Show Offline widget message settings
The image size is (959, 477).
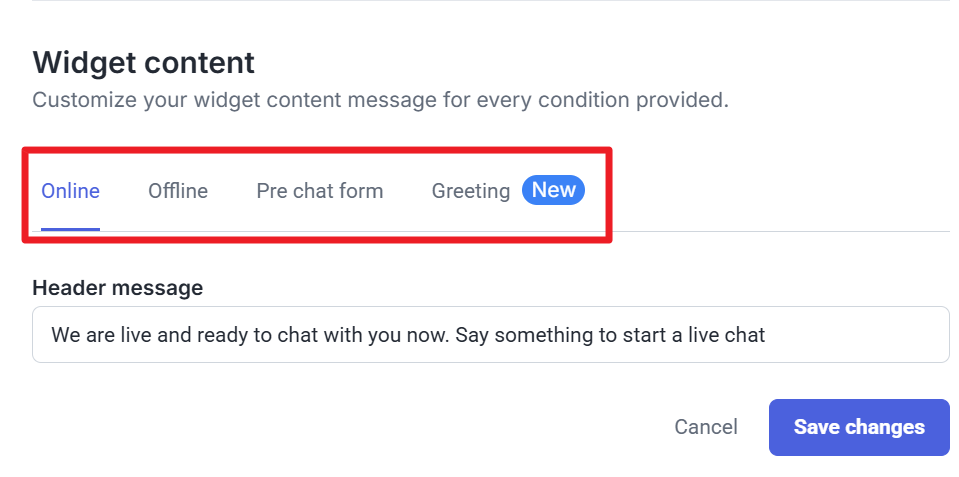point(178,191)
